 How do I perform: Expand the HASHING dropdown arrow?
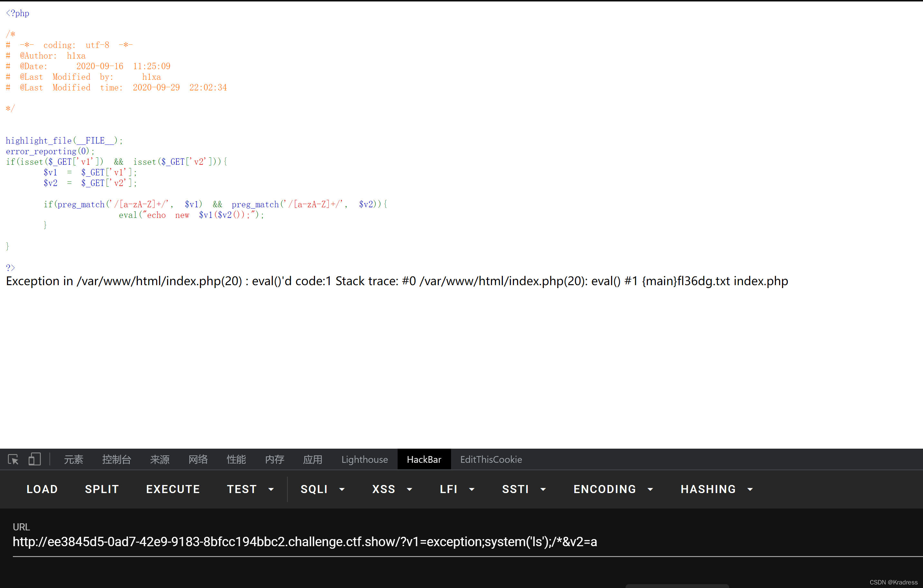(750, 489)
